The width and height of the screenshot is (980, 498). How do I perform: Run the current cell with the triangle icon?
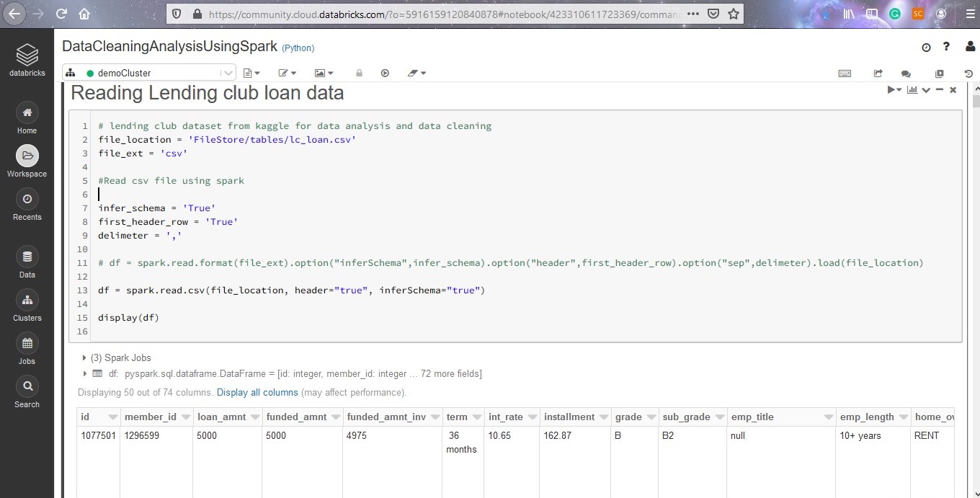tap(891, 90)
